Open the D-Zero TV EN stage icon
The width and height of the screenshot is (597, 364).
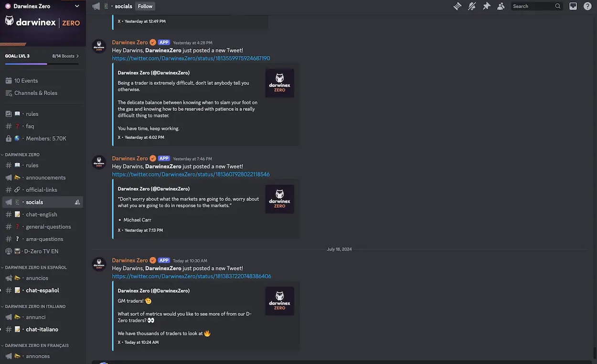(x=9, y=251)
